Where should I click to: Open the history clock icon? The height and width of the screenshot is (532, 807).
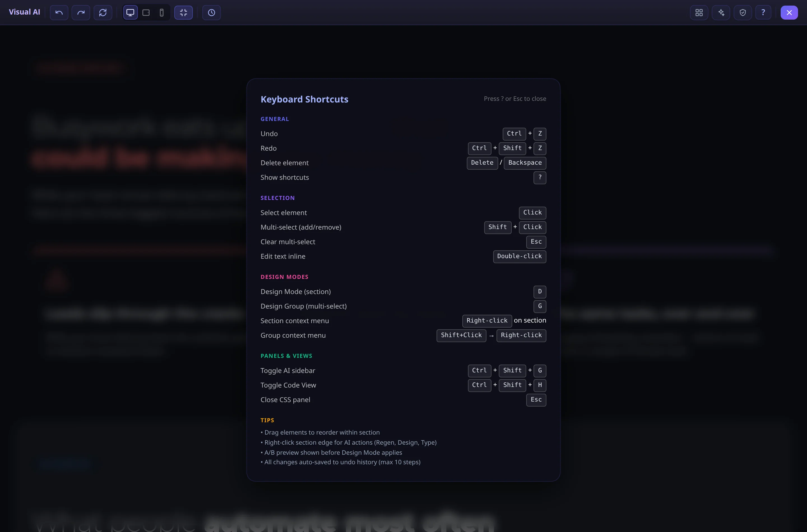(212, 13)
